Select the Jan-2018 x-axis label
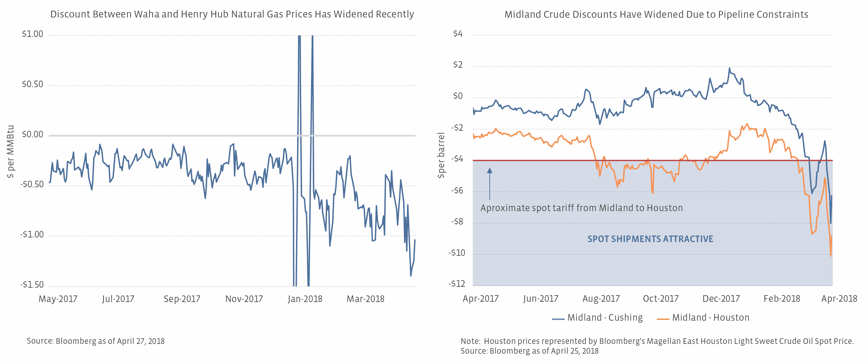The width and height of the screenshot is (868, 364). point(305,299)
